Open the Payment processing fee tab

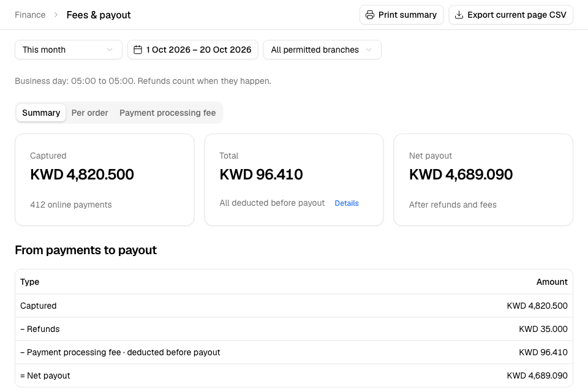168,113
